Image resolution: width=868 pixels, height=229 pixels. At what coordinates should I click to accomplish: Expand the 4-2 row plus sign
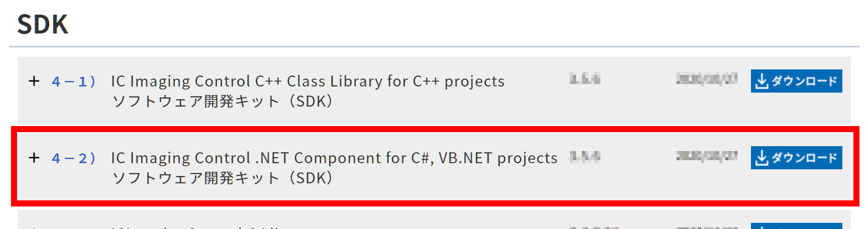(x=34, y=158)
